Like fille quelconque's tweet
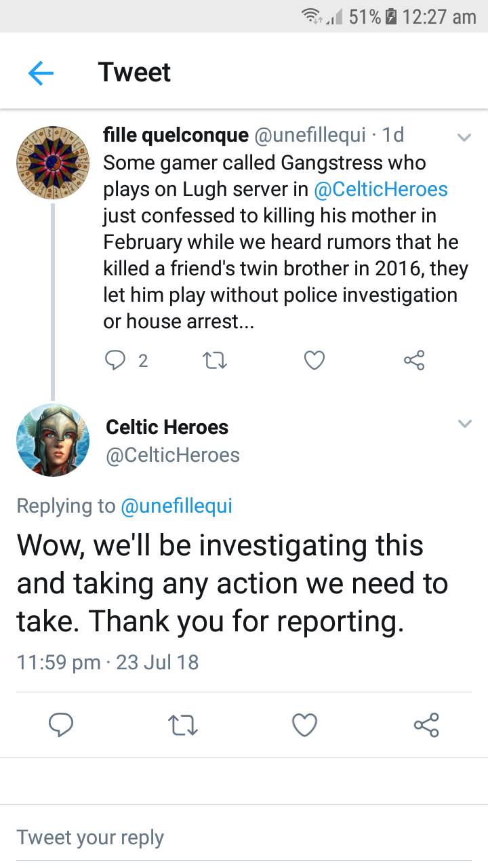The width and height of the screenshot is (488, 868). pos(314,361)
